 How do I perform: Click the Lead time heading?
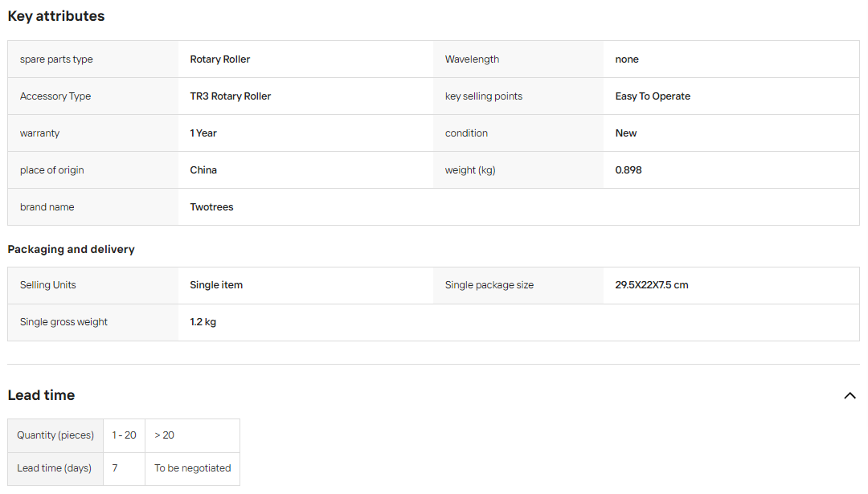41,395
